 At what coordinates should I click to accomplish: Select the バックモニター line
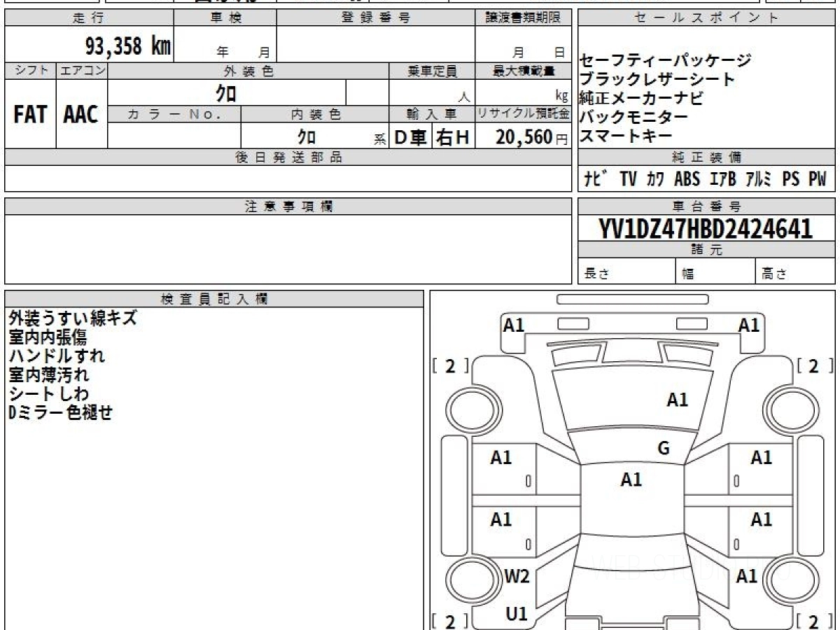click(634, 117)
